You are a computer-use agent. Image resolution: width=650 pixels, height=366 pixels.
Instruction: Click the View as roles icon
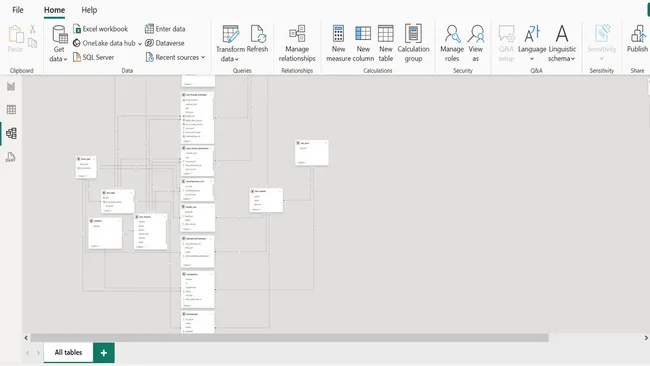pos(476,34)
